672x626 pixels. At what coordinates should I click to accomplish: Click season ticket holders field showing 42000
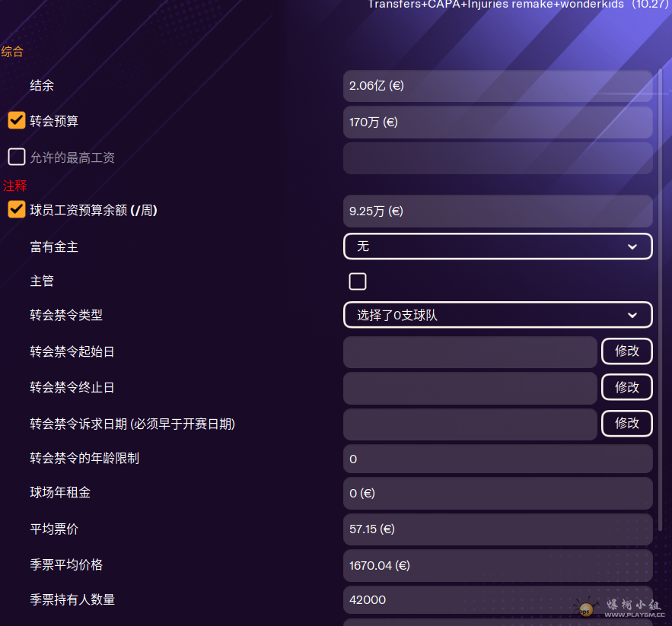tap(498, 600)
